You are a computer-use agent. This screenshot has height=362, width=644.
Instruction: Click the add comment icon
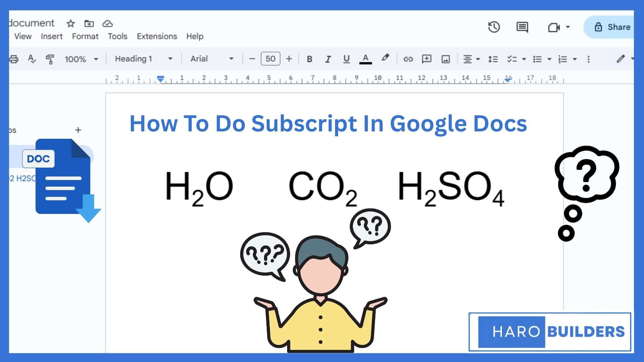426,59
